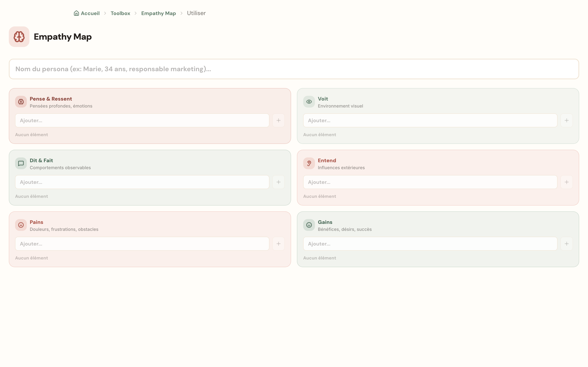Image resolution: width=588 pixels, height=367 pixels.
Task: Focus the Ajouter field in Entend
Action: 430,182
